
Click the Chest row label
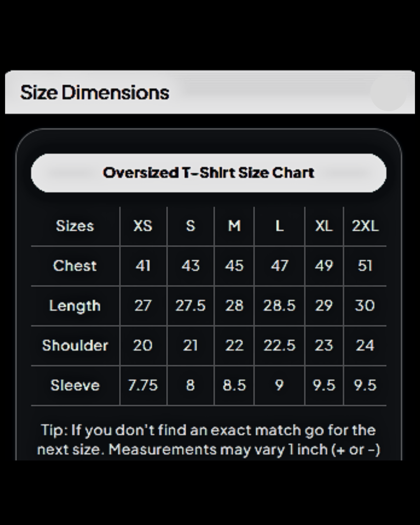(x=75, y=266)
